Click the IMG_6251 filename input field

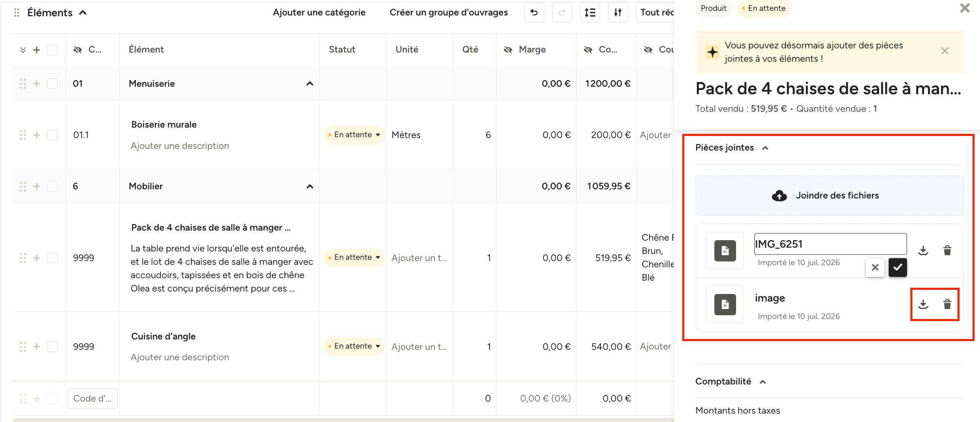(830, 244)
